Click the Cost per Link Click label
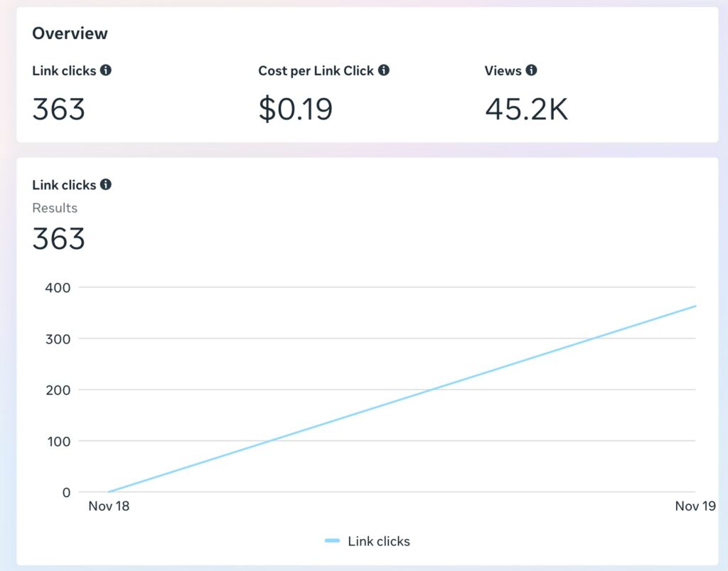 pyautogui.click(x=316, y=70)
